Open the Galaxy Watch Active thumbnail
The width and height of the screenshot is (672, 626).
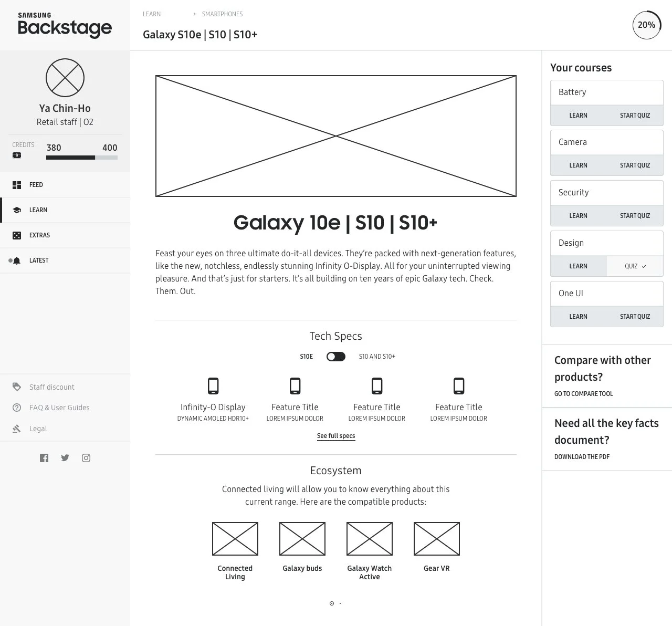coord(370,539)
